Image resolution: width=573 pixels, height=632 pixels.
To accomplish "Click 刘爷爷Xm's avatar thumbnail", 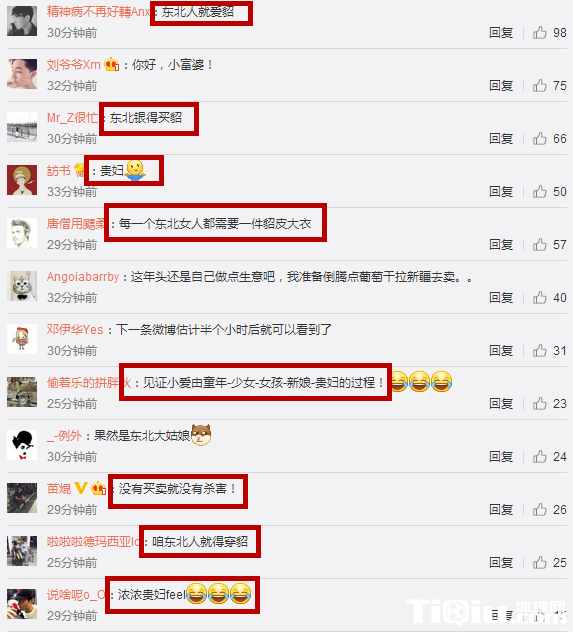I will pos(22,74).
